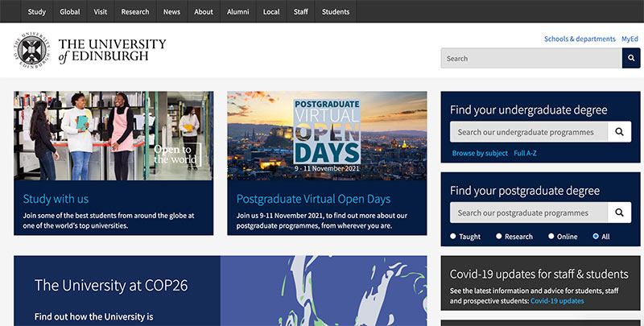Image resolution: width=644 pixels, height=326 pixels.
Task: Select the Taught radio option
Action: coord(453,236)
